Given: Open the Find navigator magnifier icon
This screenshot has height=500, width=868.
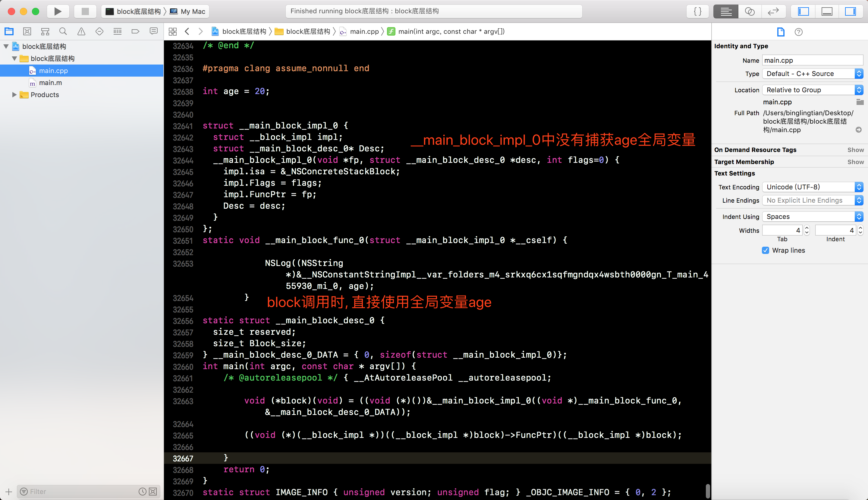Looking at the screenshot, I should 63,32.
